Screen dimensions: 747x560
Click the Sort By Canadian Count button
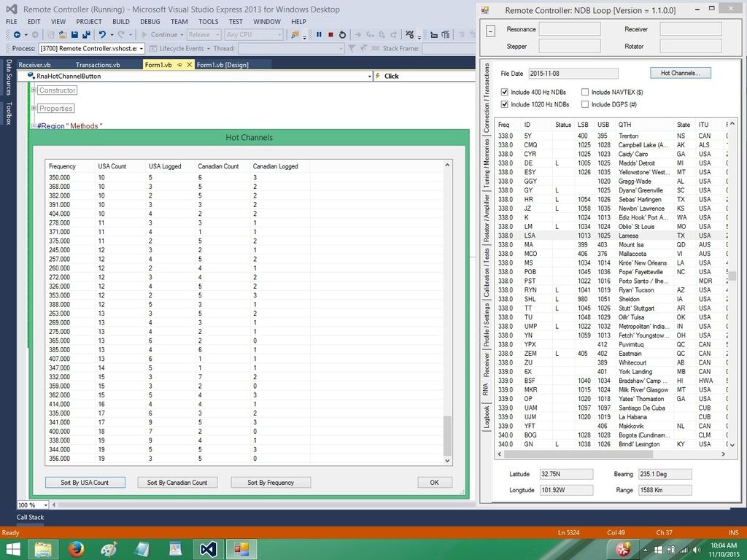point(177,483)
